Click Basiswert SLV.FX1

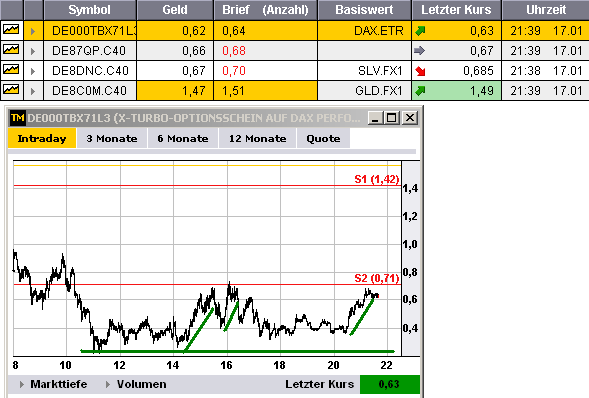coord(380,71)
